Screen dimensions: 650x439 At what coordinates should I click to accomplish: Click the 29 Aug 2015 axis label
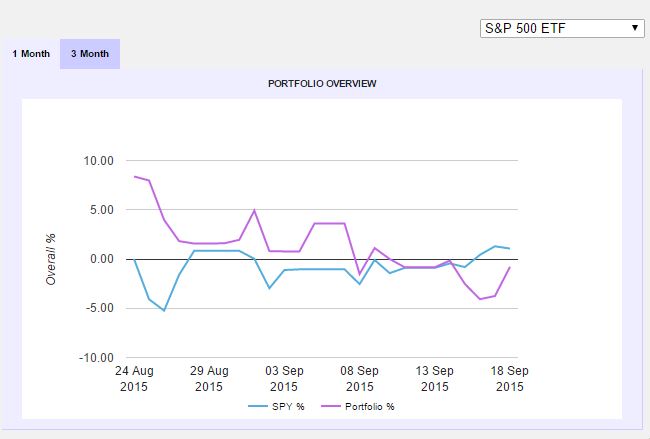coord(209,378)
